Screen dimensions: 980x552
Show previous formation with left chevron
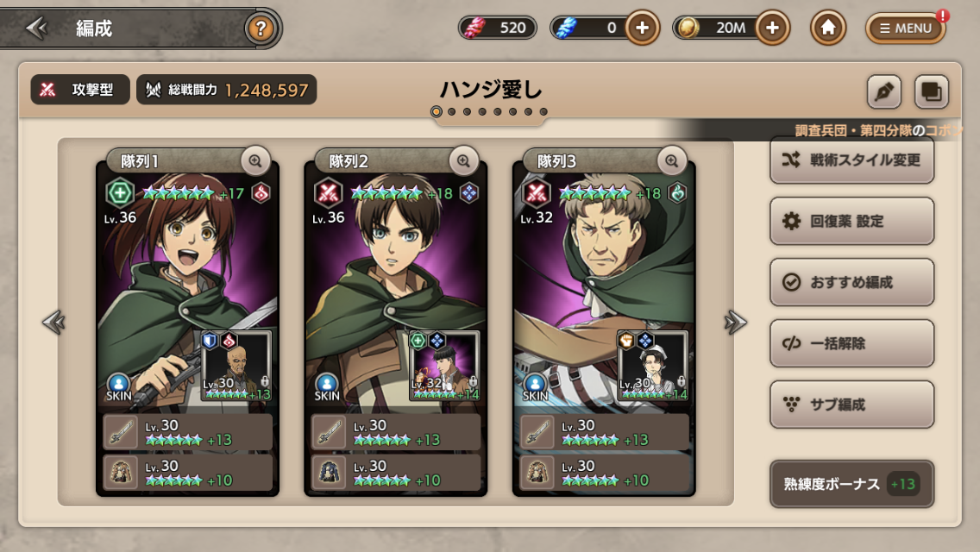tap(53, 323)
